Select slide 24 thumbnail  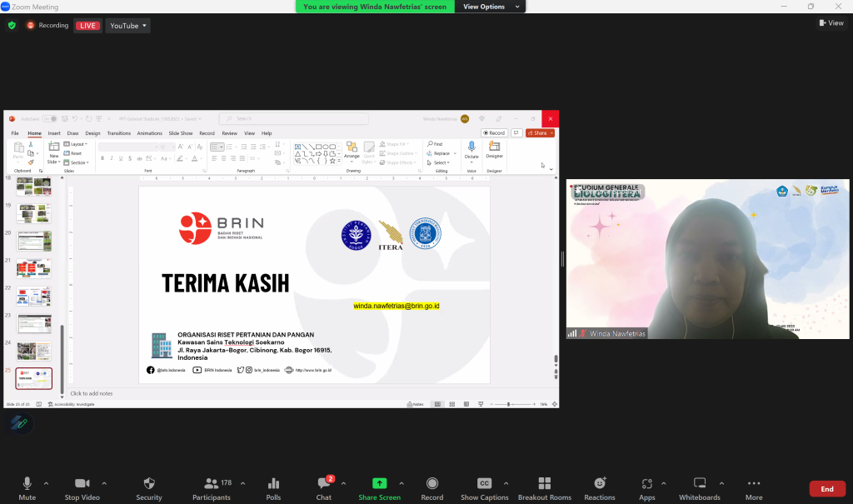(x=33, y=351)
